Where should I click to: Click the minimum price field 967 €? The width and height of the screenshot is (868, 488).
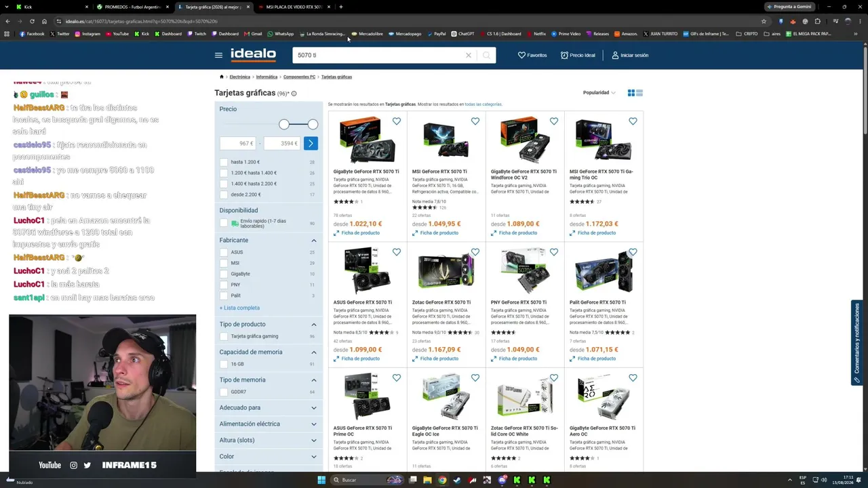(x=238, y=143)
